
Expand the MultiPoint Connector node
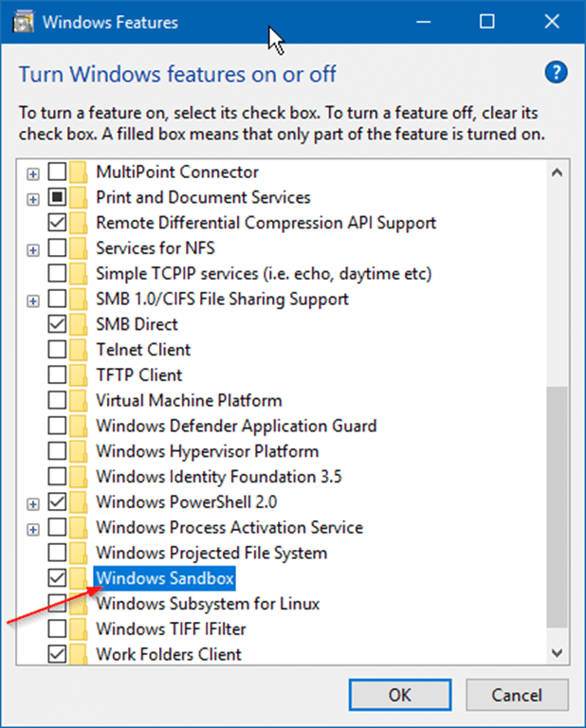click(33, 174)
